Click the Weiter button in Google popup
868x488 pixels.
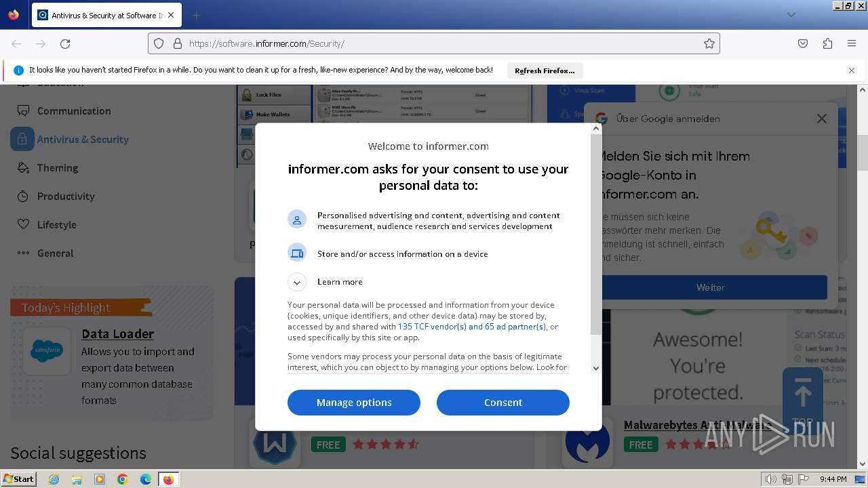(711, 287)
